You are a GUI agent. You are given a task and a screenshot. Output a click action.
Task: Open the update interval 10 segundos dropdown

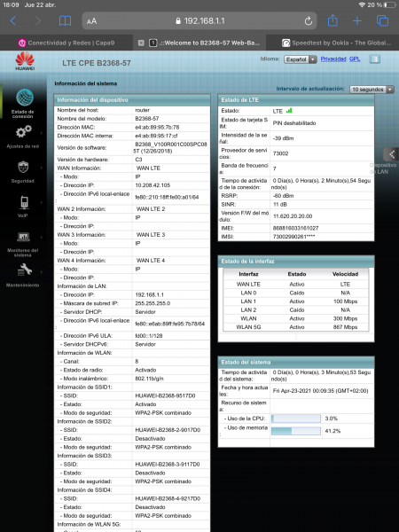coord(372,90)
